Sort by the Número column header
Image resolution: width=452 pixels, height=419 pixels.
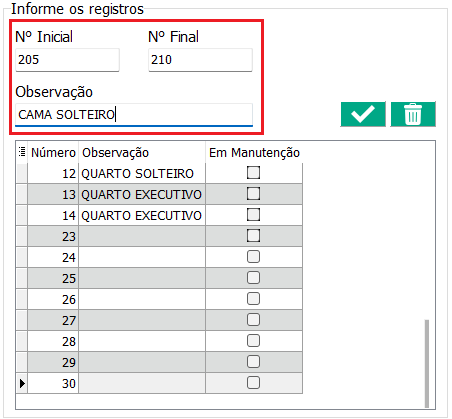tap(53, 153)
